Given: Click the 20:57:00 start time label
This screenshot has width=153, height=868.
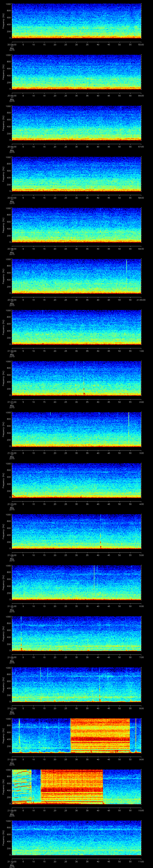Looking at the screenshot, I should click(x=12, y=198).
